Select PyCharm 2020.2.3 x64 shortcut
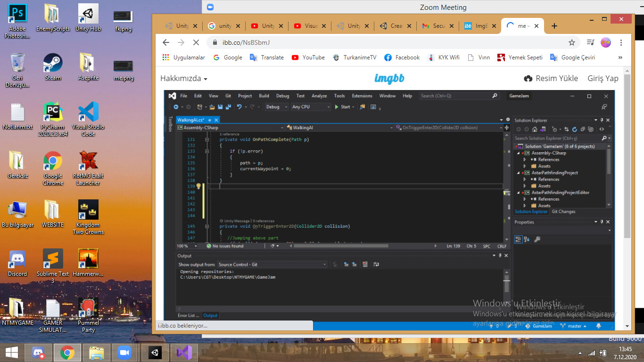Image resolution: width=644 pixels, height=362 pixels. click(x=53, y=119)
